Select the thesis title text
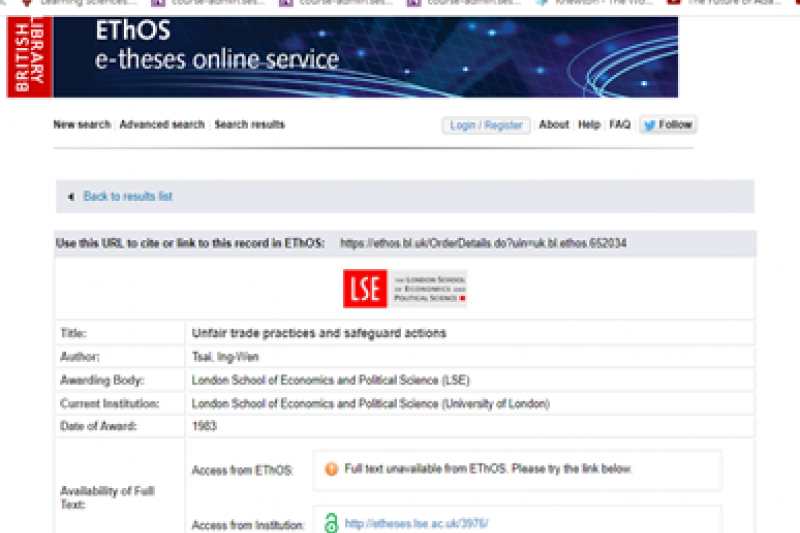Image resolution: width=800 pixels, height=533 pixels. click(319, 333)
